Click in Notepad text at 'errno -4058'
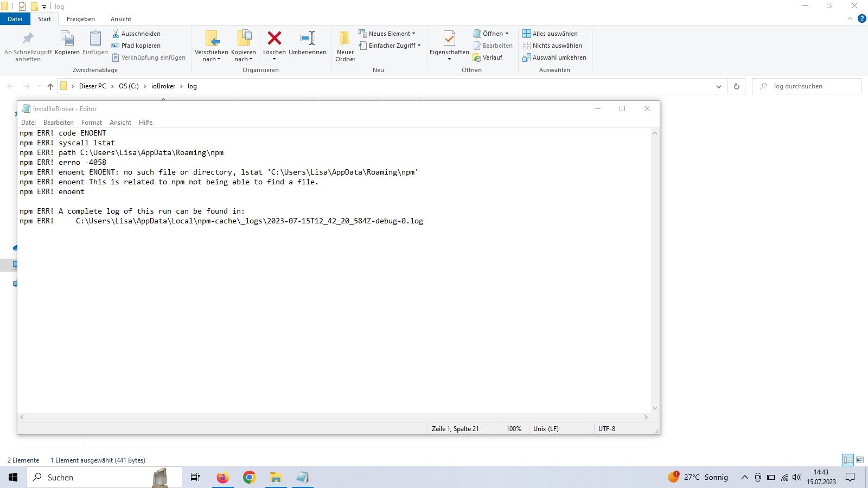The width and height of the screenshot is (868, 488). click(82, 162)
